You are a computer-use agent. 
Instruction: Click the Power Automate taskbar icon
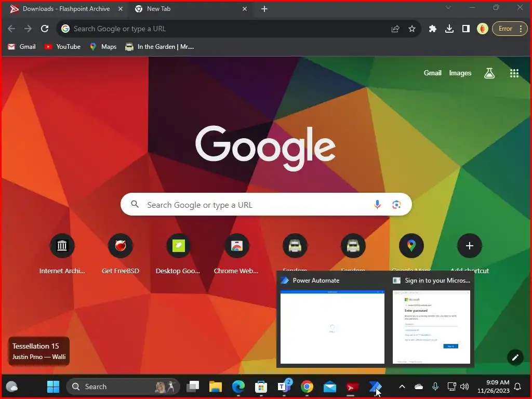[x=375, y=387]
